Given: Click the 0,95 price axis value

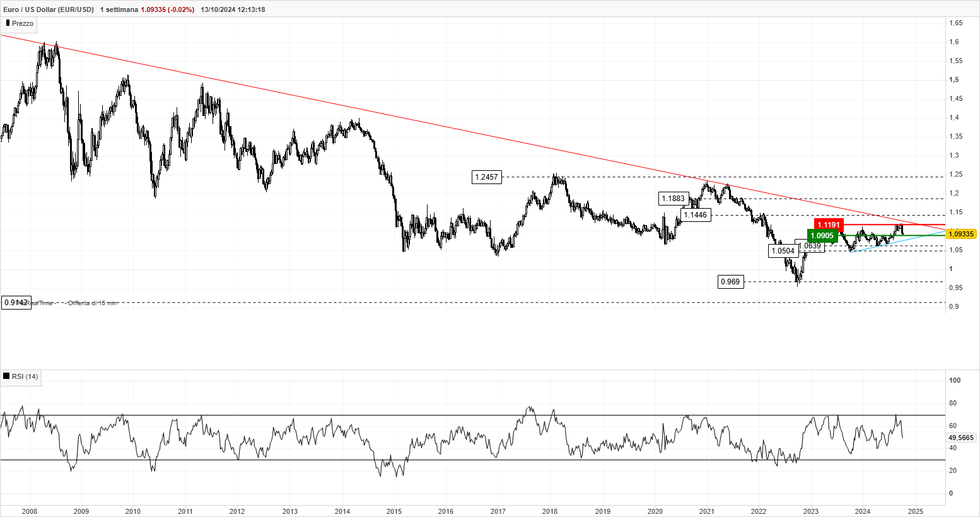Looking at the screenshot, I should point(955,288).
